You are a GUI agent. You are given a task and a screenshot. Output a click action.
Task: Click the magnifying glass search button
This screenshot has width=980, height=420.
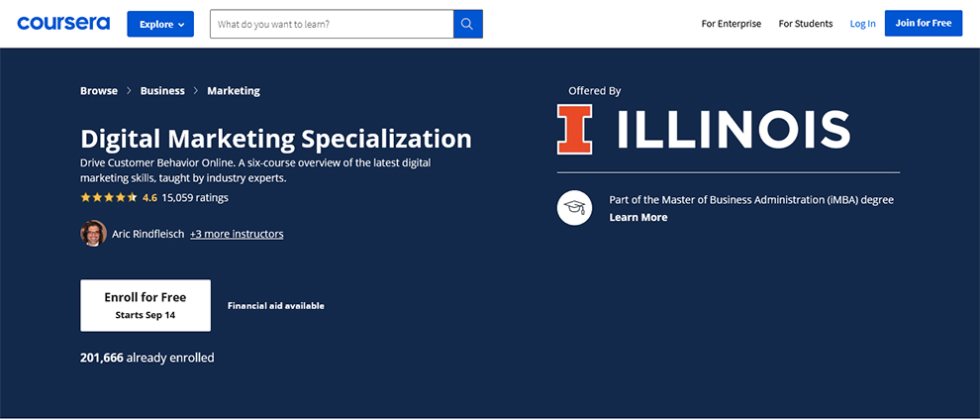pos(467,24)
